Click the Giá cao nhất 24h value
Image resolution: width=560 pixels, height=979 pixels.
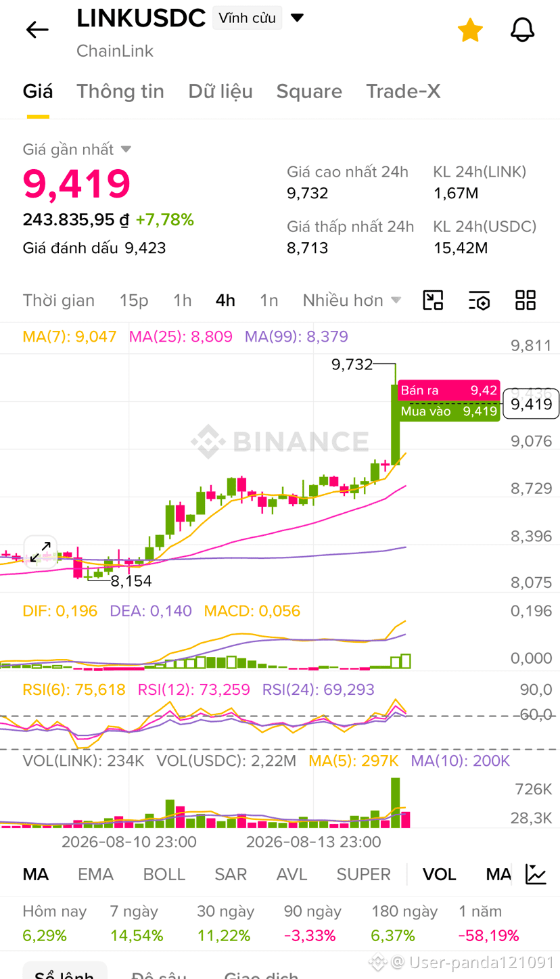(307, 193)
